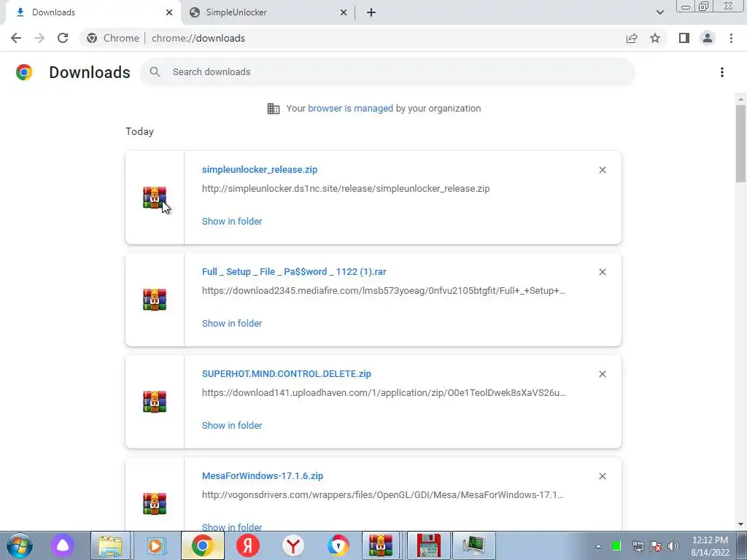Click the Chrome logo beside Downloads heading

24,72
